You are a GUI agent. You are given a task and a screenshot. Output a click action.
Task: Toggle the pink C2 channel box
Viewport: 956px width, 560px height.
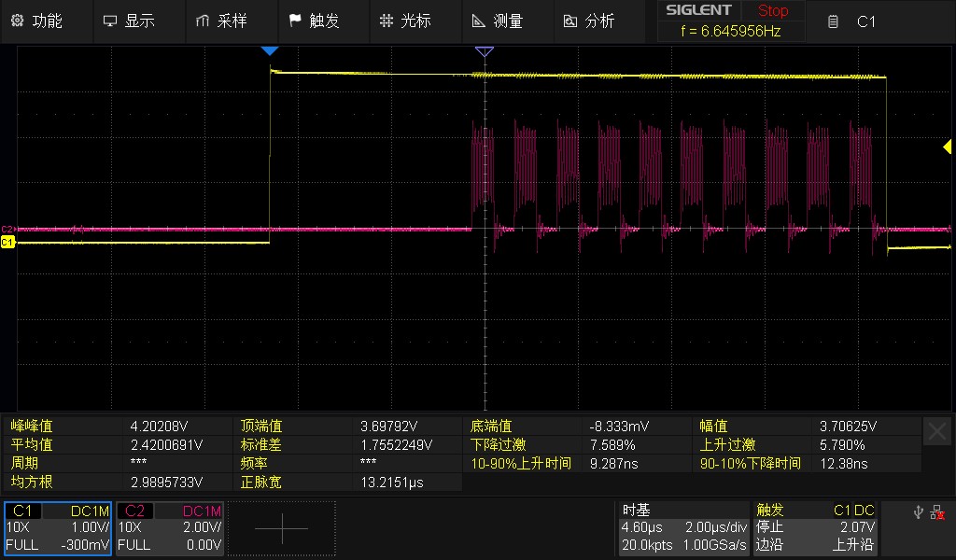(170, 528)
